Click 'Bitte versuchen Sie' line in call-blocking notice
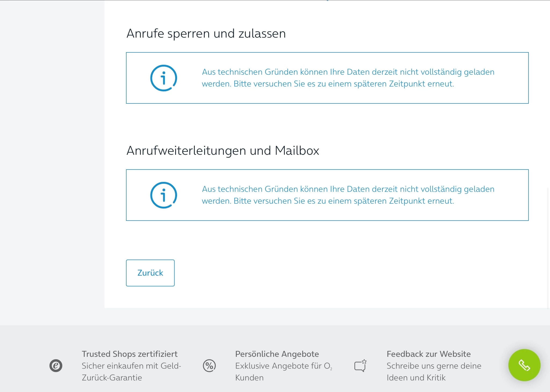The height and width of the screenshot is (392, 550). tap(328, 84)
